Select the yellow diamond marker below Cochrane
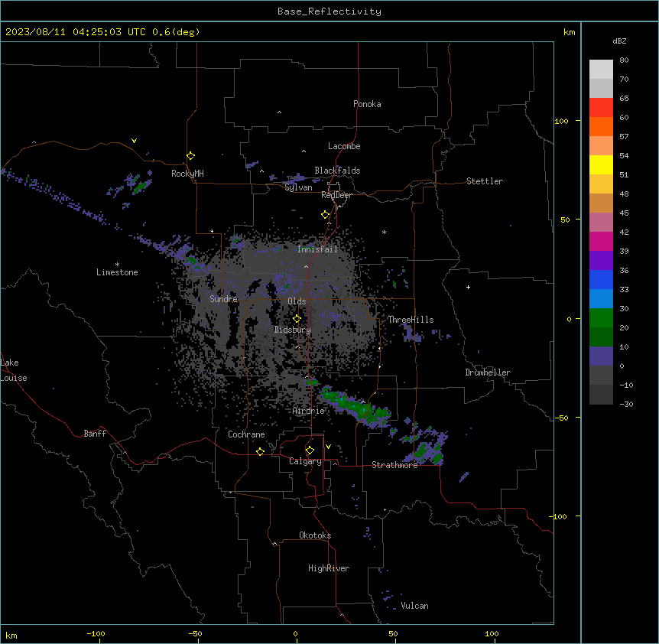 260,451
